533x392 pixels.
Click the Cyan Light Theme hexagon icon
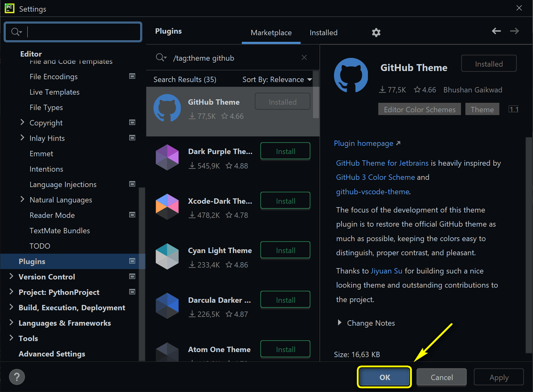pos(167,256)
